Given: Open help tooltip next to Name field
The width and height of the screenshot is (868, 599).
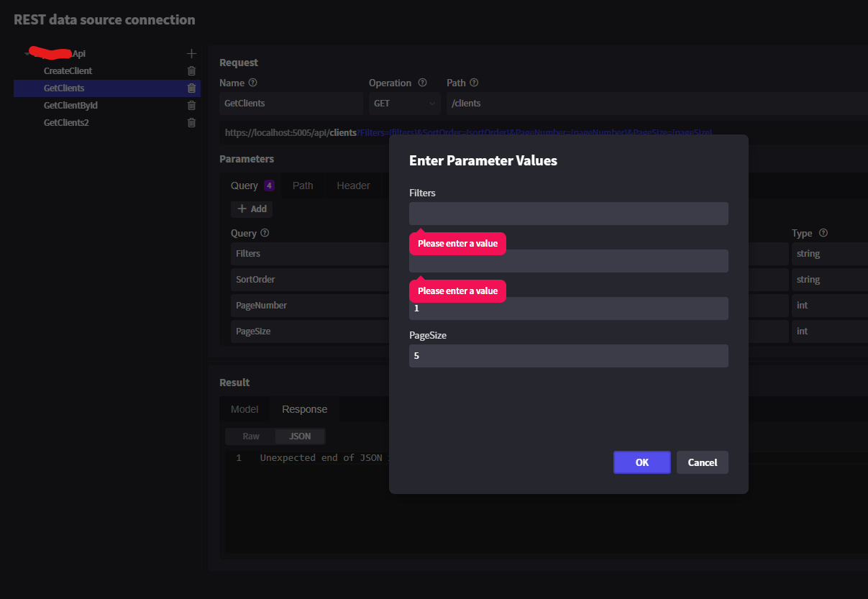Looking at the screenshot, I should coord(253,83).
